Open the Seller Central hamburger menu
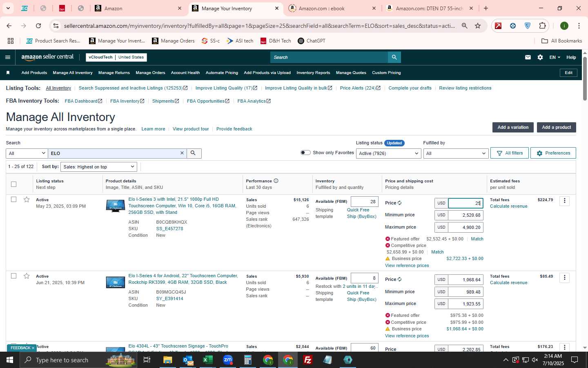 click(7, 57)
